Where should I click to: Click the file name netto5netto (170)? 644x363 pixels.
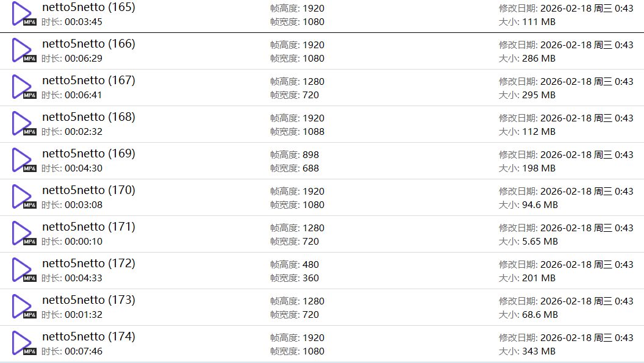pyautogui.click(x=88, y=190)
